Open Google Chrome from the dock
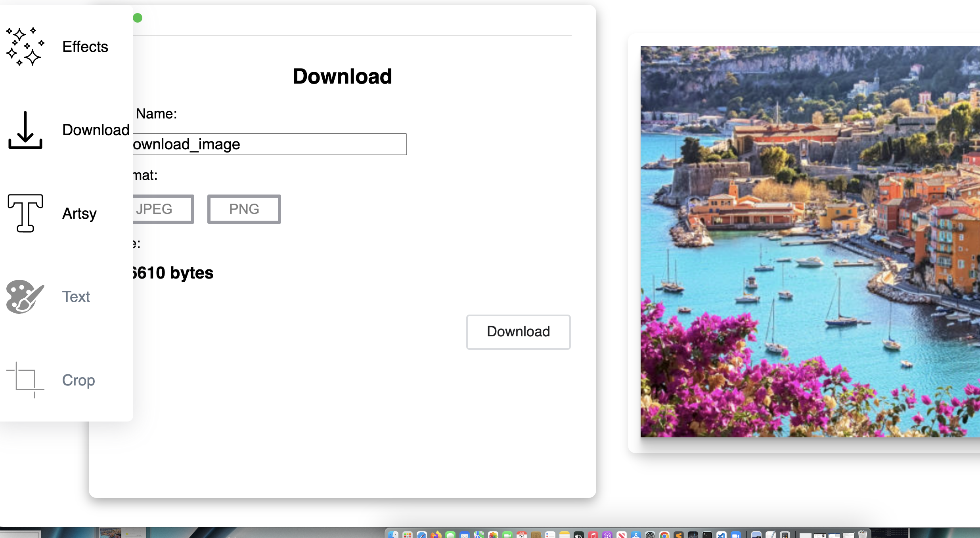 tap(664, 535)
